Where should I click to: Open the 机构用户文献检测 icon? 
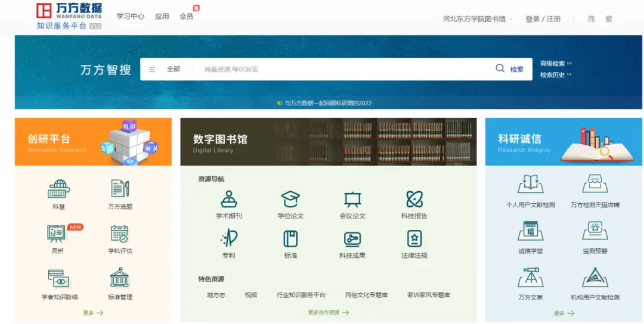(x=595, y=277)
